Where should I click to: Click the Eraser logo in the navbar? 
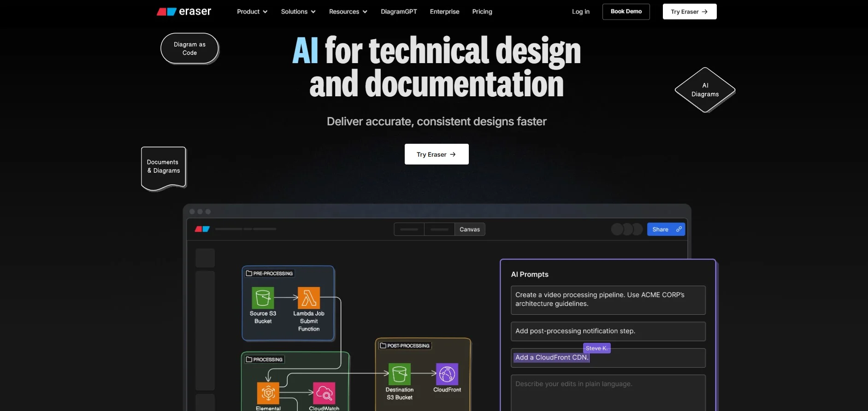point(183,12)
